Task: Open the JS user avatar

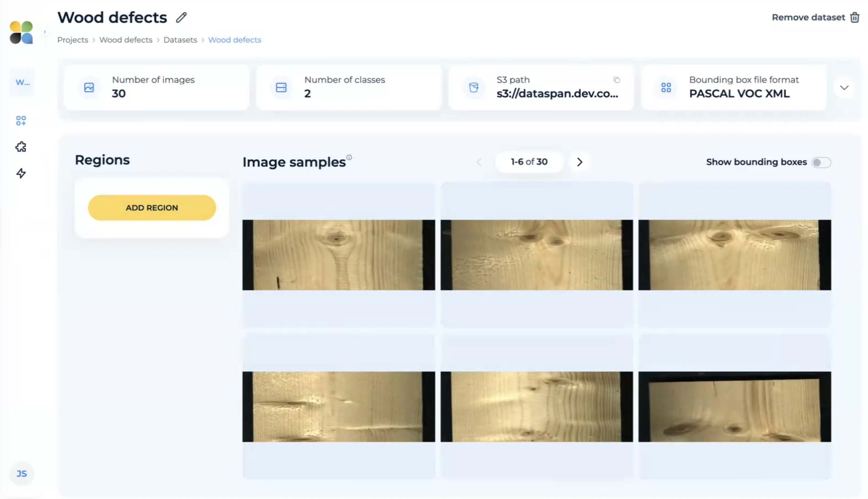Action: [22, 474]
